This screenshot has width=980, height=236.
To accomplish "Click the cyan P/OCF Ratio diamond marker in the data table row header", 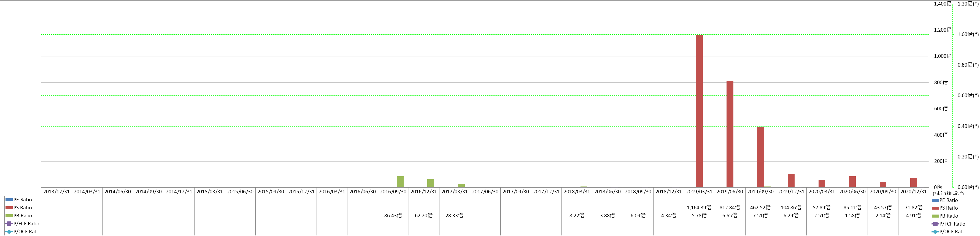I will coord(9,232).
